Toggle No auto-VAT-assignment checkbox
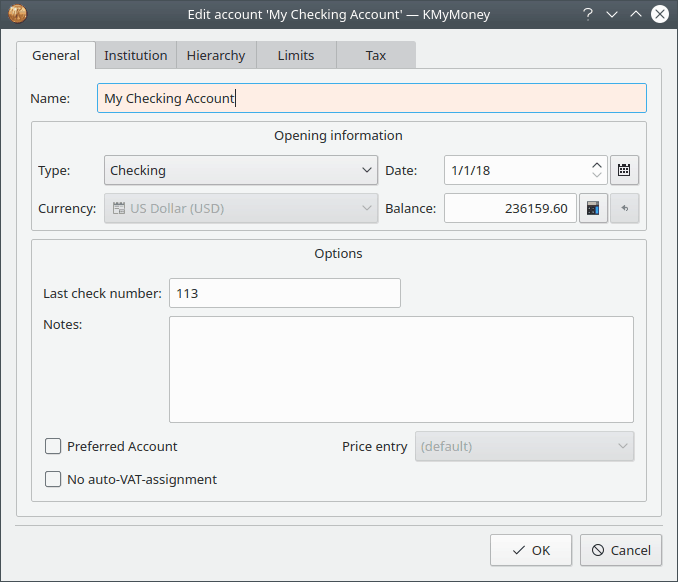This screenshot has height=582, width=678. [54, 479]
